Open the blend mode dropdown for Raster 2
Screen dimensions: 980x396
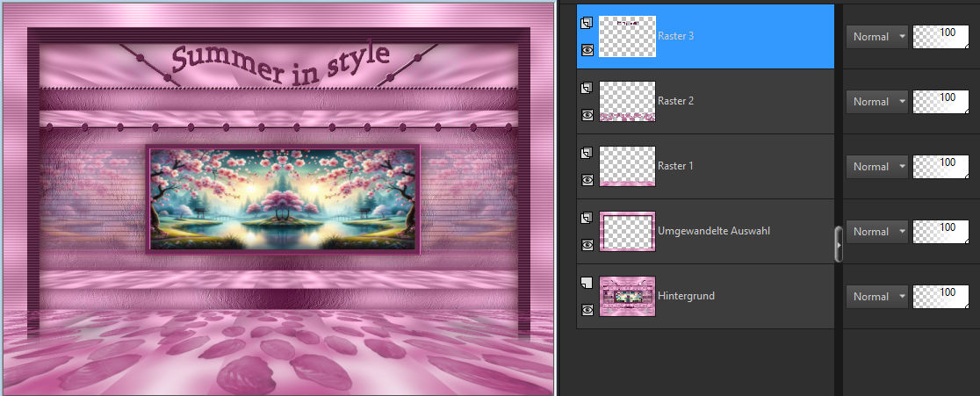coord(877,102)
